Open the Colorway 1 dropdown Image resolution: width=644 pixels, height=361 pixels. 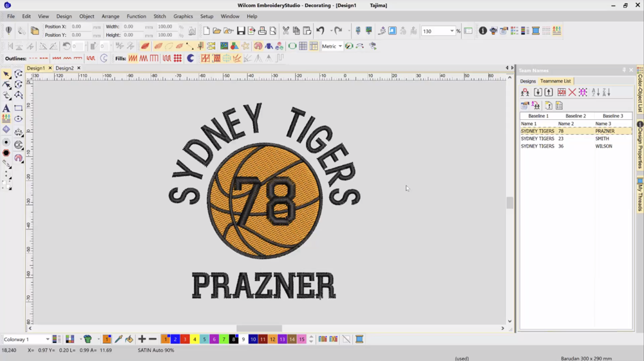[47, 339]
